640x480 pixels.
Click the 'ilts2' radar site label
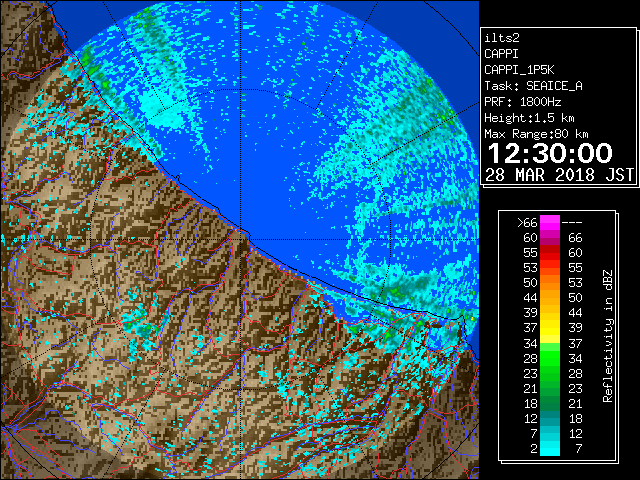pyautogui.click(x=502, y=38)
